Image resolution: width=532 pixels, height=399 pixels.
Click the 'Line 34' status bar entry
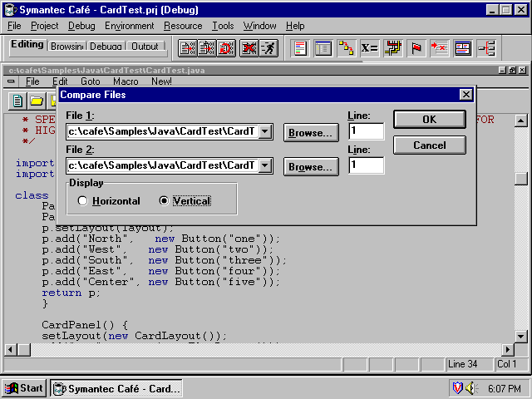click(468, 364)
